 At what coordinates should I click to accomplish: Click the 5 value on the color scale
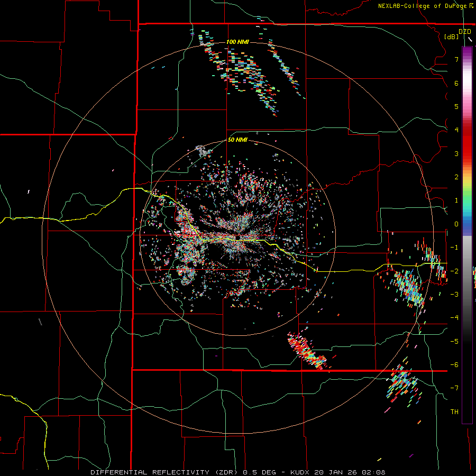[456, 106]
